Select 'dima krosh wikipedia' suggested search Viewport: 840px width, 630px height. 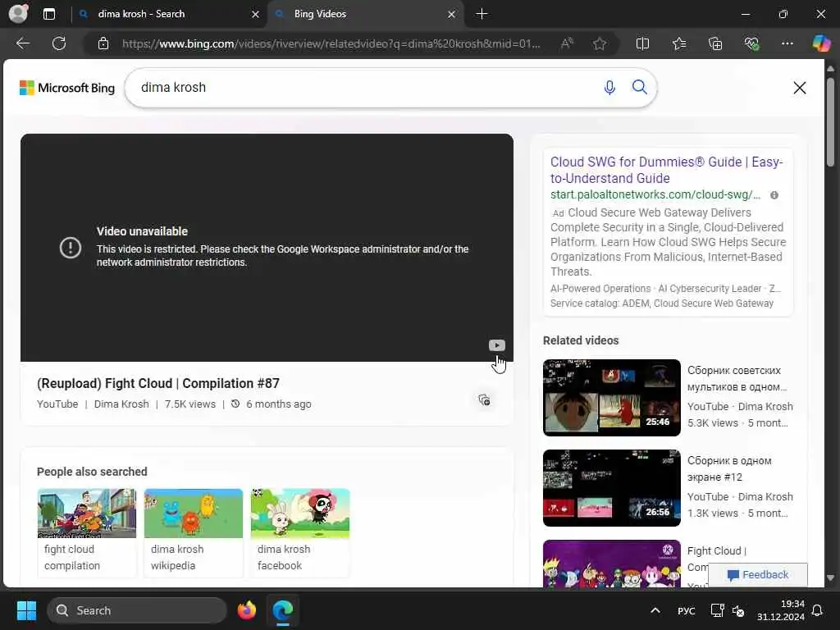coord(194,532)
